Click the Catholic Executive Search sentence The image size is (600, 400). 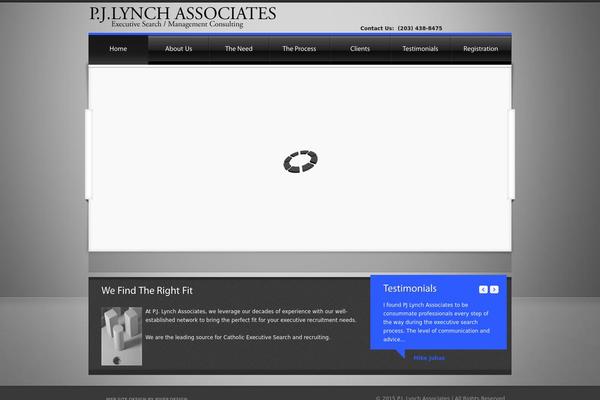tap(237, 337)
